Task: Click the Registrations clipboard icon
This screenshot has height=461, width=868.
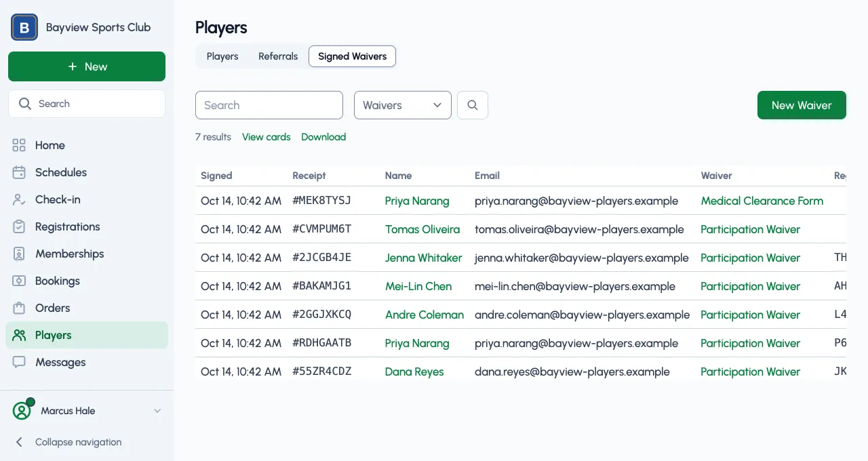Action: [19, 226]
